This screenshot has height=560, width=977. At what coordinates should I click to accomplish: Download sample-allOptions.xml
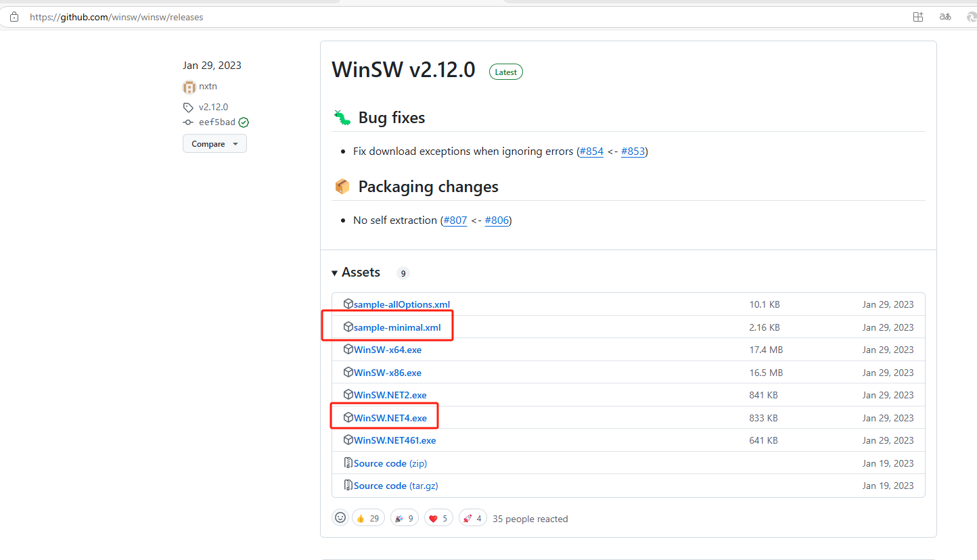[402, 305]
